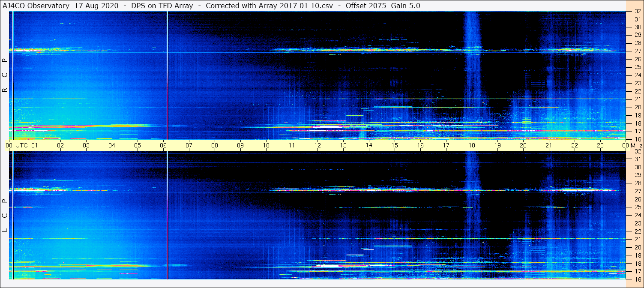Click hour 08 on the time axis

coord(215,145)
